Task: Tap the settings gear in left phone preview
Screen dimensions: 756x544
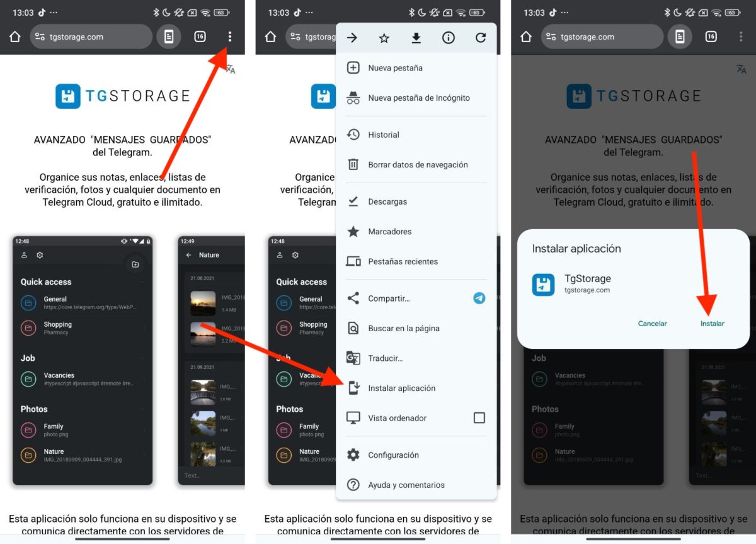Action: tap(40, 256)
